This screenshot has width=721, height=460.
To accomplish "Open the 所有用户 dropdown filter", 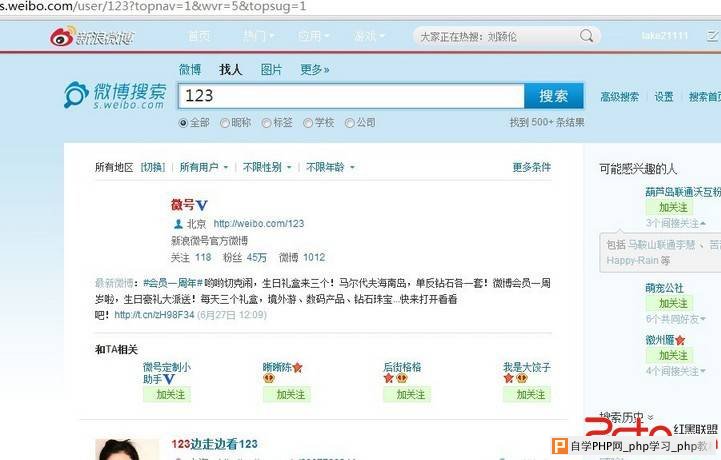I will pyautogui.click(x=204, y=167).
